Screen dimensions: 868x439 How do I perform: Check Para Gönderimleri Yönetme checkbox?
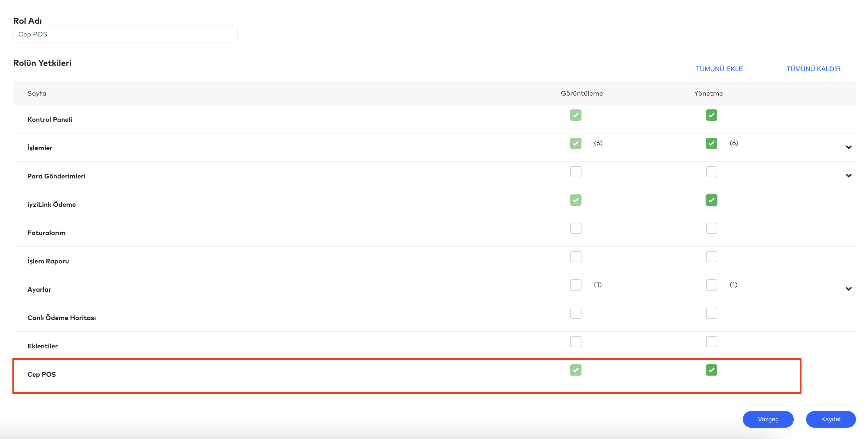pos(711,172)
